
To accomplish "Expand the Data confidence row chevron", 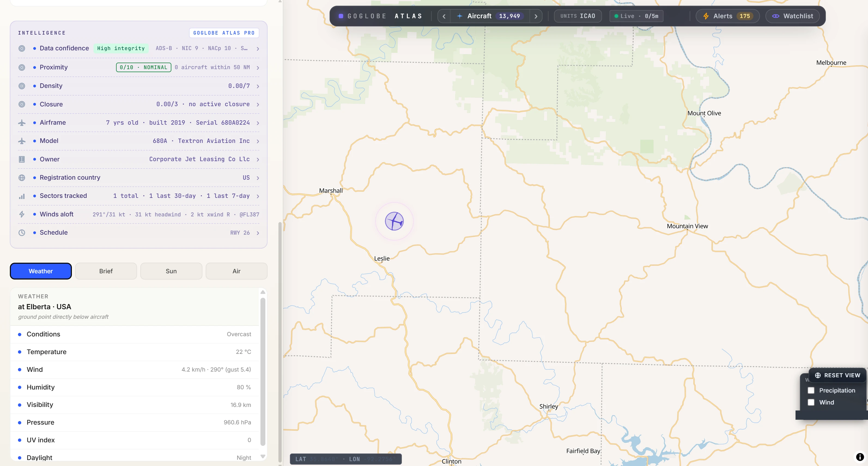I will tap(258, 49).
